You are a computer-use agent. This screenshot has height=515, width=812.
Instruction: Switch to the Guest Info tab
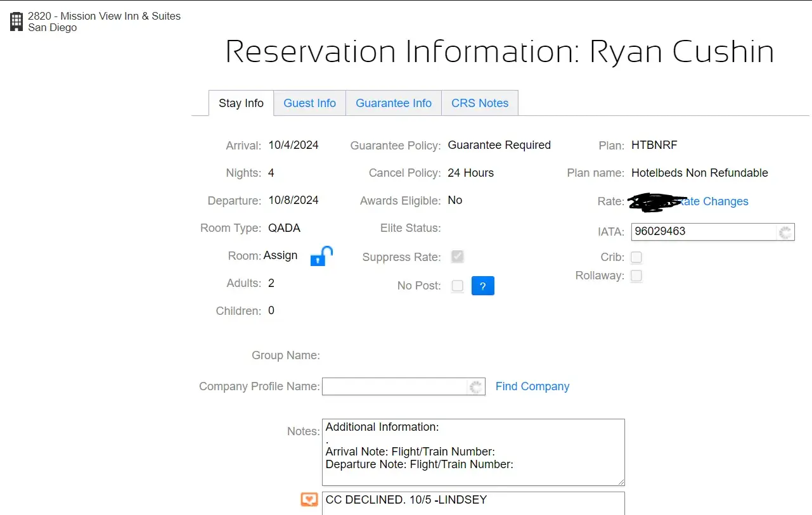click(x=309, y=103)
